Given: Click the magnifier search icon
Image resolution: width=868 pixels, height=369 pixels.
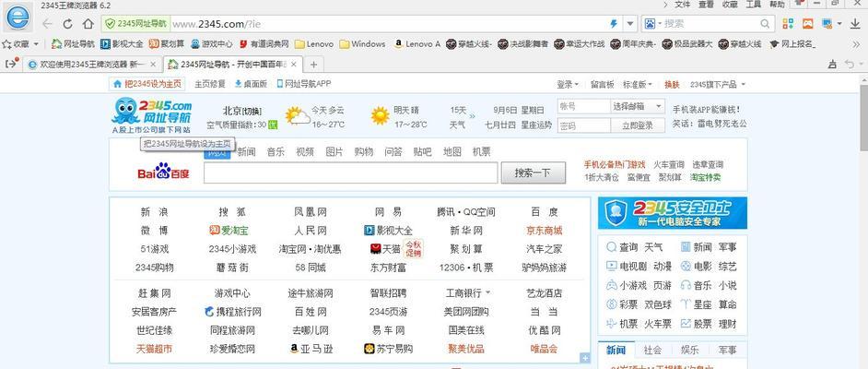Looking at the screenshot, I should [x=765, y=24].
